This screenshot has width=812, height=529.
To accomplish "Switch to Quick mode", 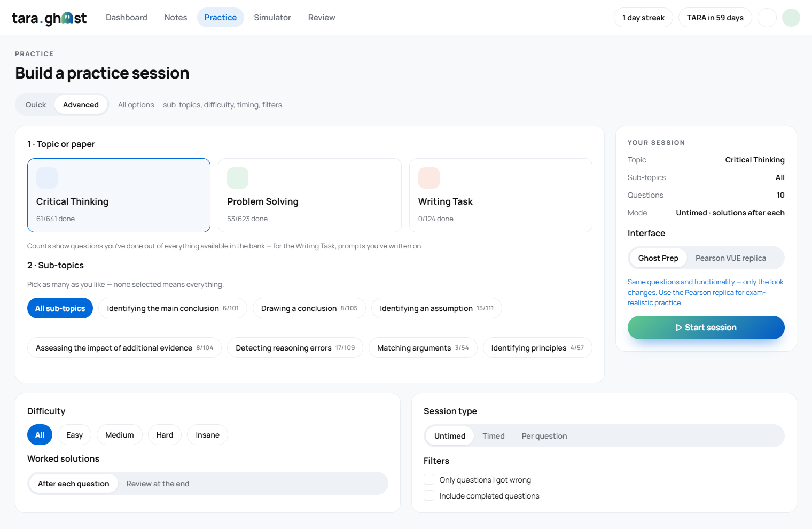I will pos(36,105).
